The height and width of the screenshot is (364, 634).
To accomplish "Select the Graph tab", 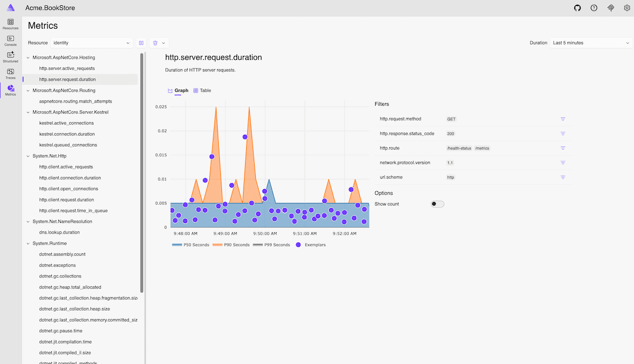I will point(178,90).
